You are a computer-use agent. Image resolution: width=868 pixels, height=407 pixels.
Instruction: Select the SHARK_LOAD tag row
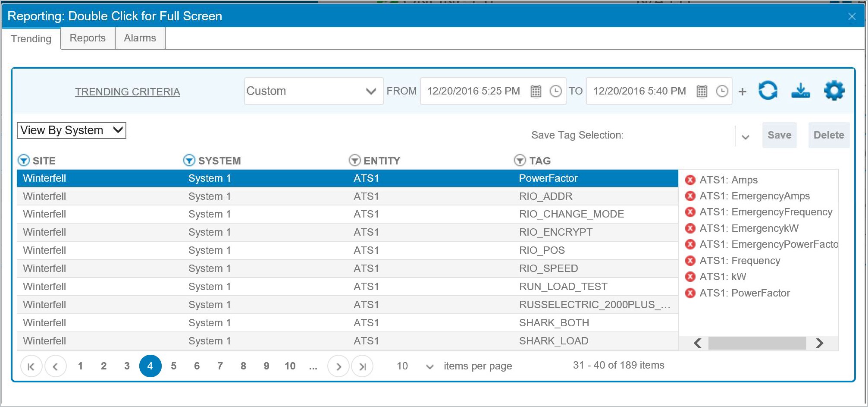click(x=348, y=341)
